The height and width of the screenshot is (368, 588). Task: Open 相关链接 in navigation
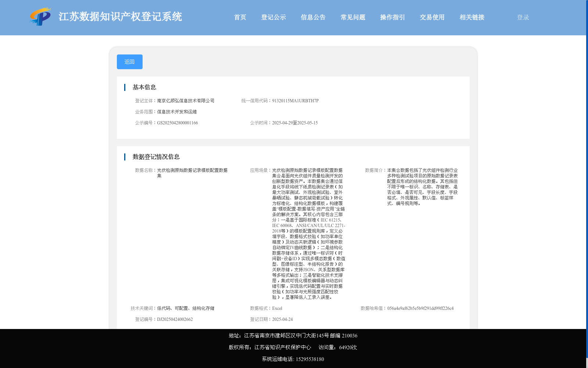tap(472, 17)
